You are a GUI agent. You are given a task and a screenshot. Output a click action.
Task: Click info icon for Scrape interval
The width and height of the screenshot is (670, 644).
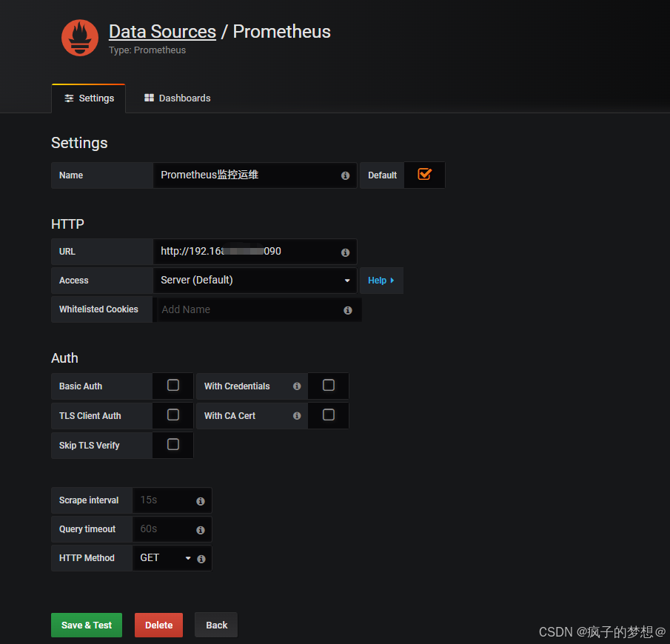201,501
